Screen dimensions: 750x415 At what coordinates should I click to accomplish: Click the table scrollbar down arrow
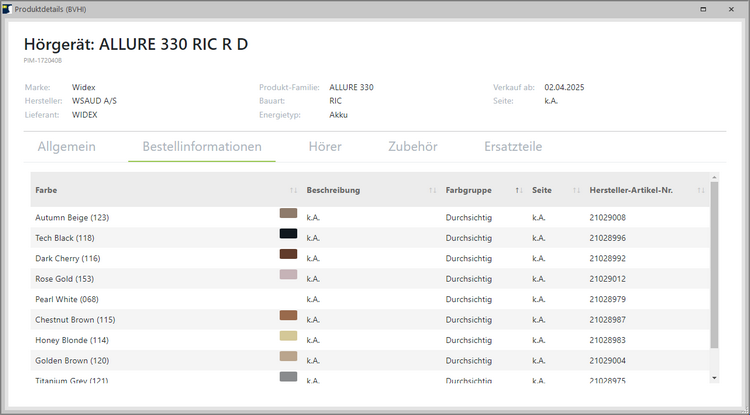[x=714, y=378]
